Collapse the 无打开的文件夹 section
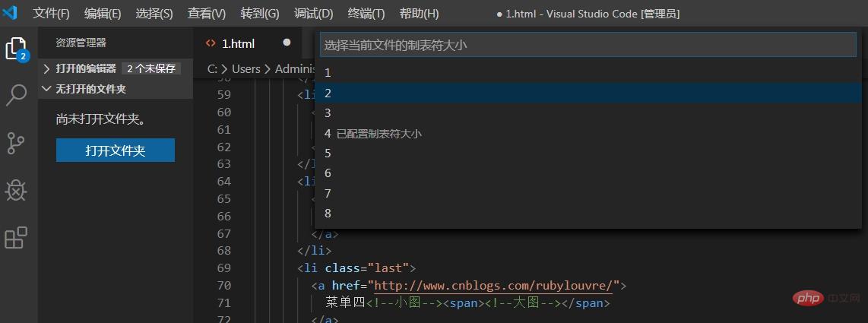Screen dimensions: 868x323 47,89
